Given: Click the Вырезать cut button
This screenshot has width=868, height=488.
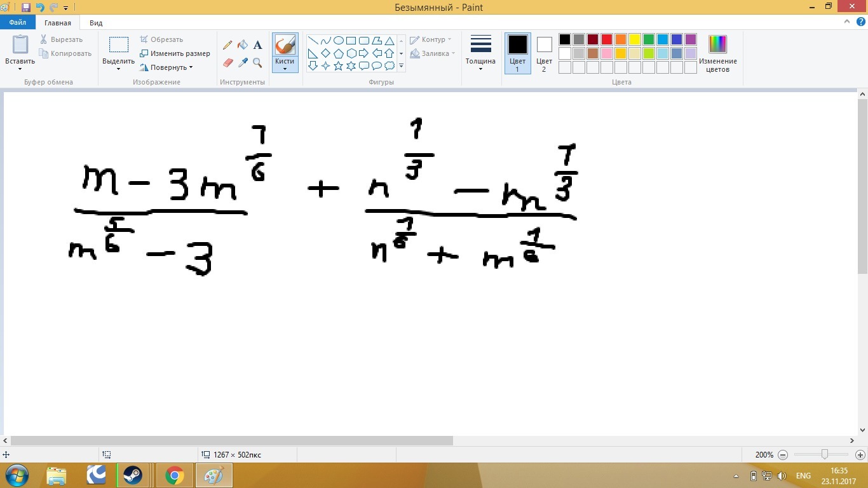Looking at the screenshot, I should (61, 39).
